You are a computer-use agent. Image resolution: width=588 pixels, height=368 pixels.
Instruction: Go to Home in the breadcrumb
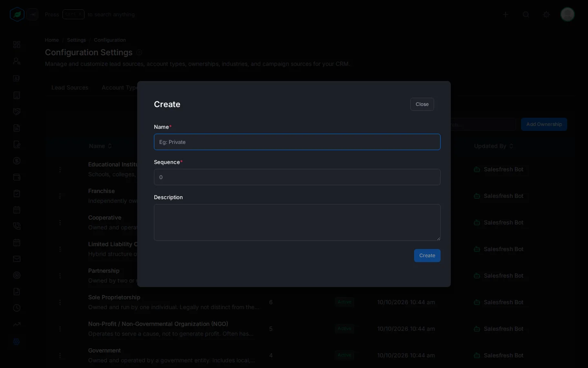(x=52, y=40)
